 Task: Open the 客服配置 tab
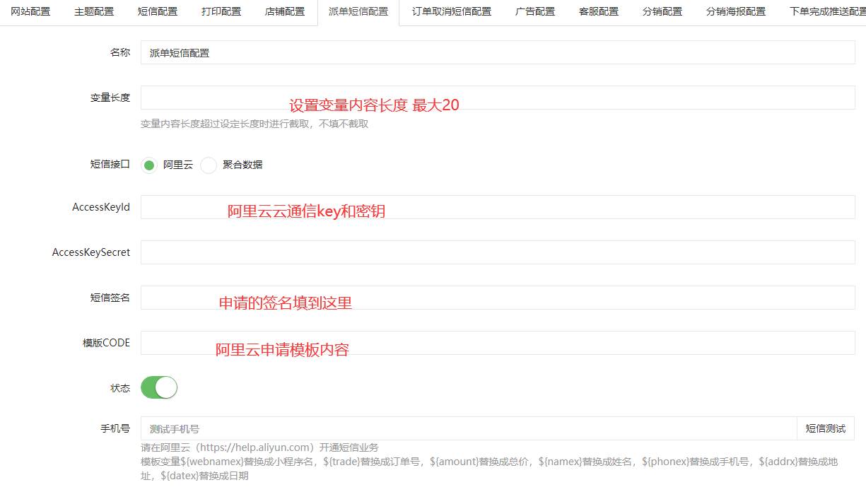click(599, 12)
